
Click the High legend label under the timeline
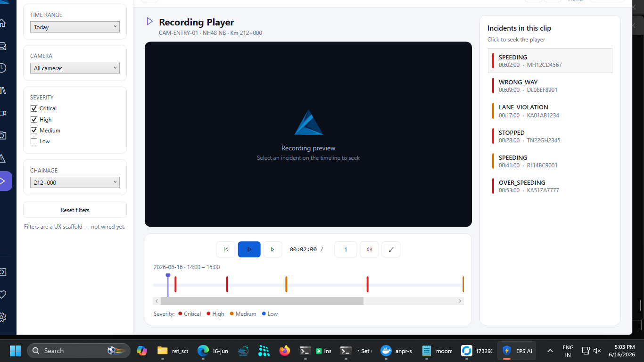pyautogui.click(x=218, y=314)
